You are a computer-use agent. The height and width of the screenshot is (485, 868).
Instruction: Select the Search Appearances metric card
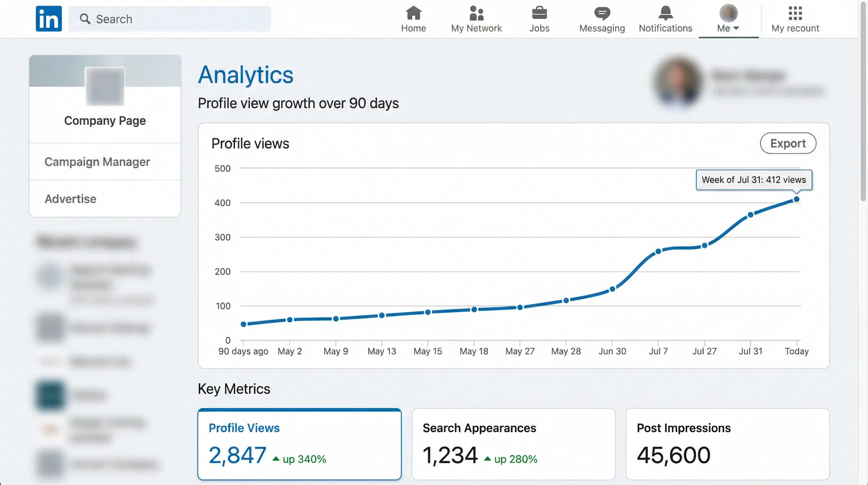click(x=513, y=444)
